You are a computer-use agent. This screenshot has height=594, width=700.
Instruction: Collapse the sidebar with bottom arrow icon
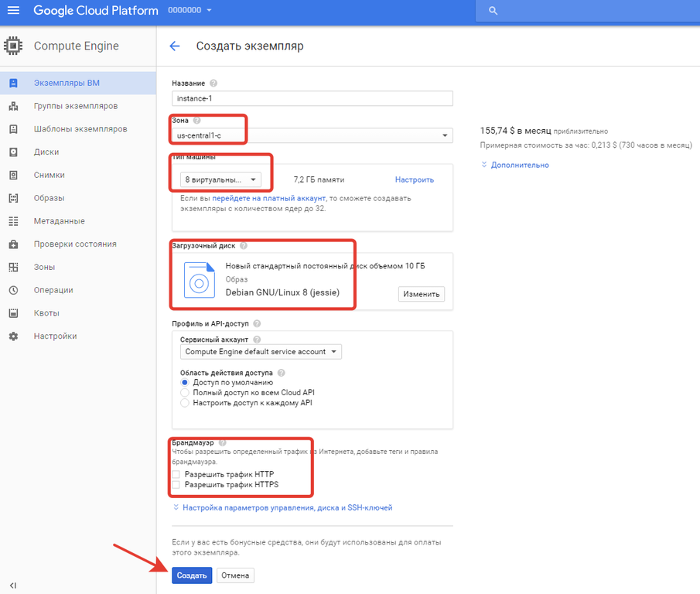point(13,585)
